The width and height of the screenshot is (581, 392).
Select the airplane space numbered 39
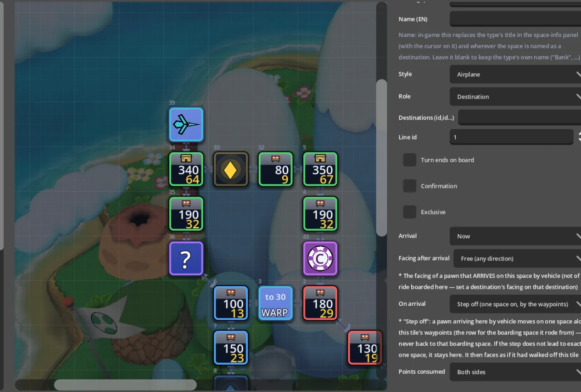tap(186, 125)
